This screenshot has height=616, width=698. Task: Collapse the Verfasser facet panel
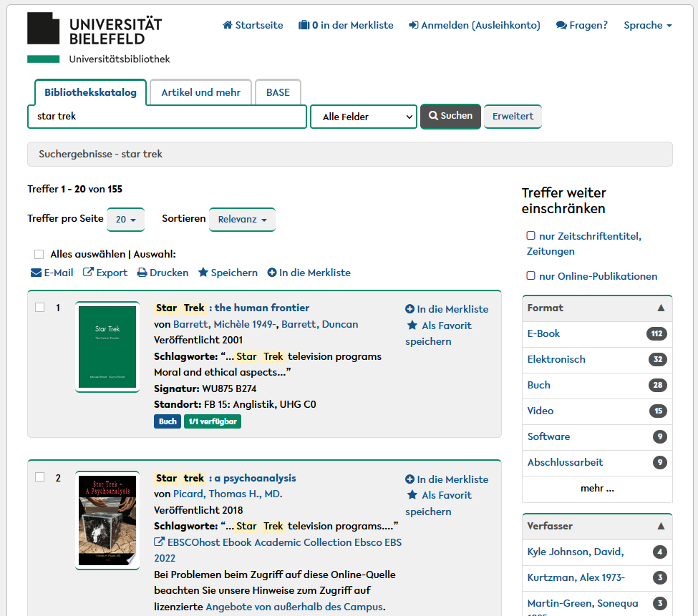597,526
